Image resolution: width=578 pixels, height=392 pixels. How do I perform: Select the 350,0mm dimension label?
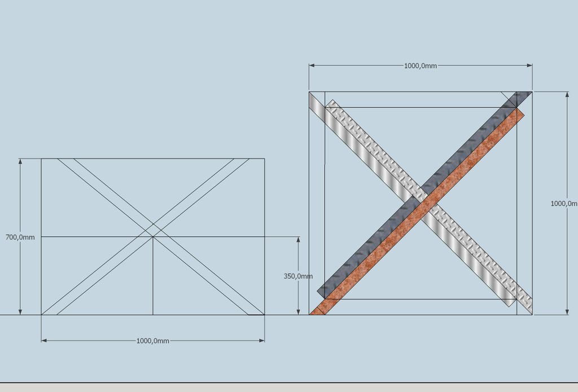tap(298, 276)
